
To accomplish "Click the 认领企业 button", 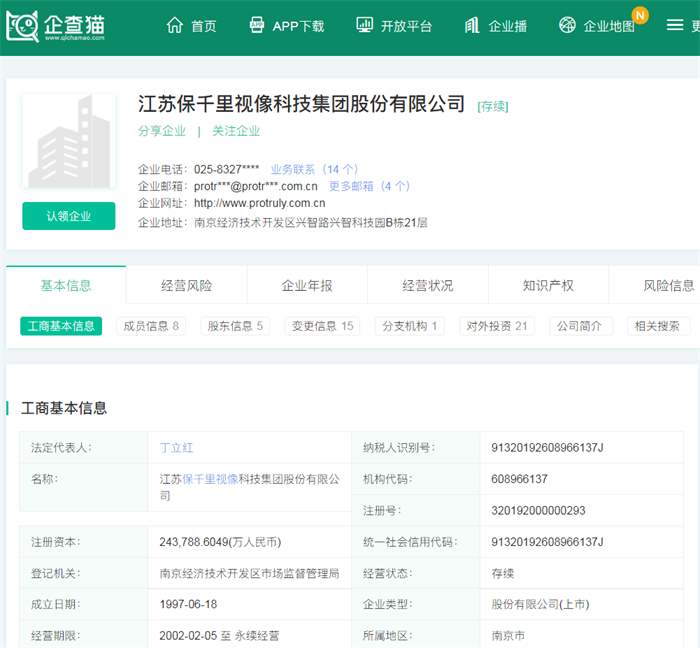I will point(68,216).
